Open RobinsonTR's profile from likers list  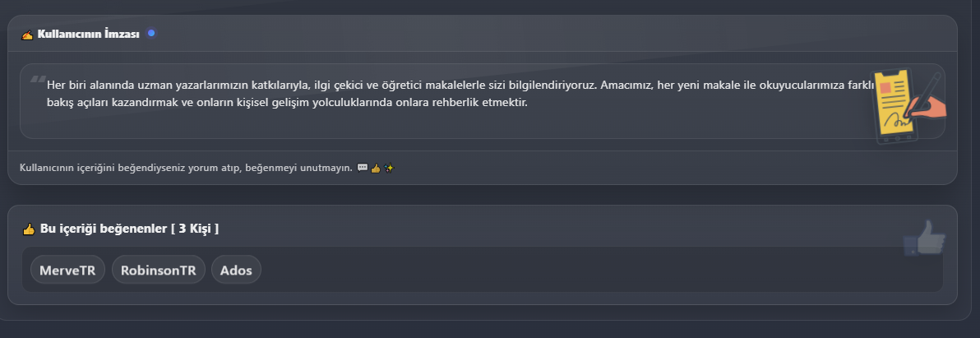click(158, 270)
